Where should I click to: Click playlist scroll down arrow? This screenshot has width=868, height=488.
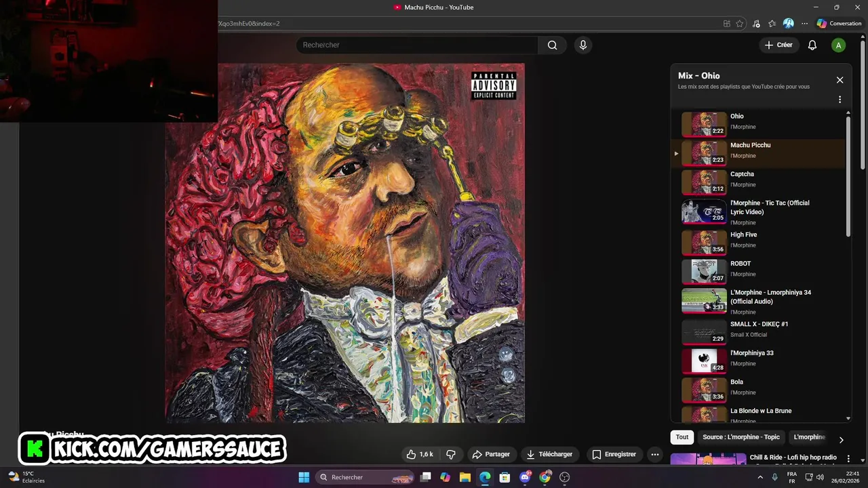pos(848,419)
